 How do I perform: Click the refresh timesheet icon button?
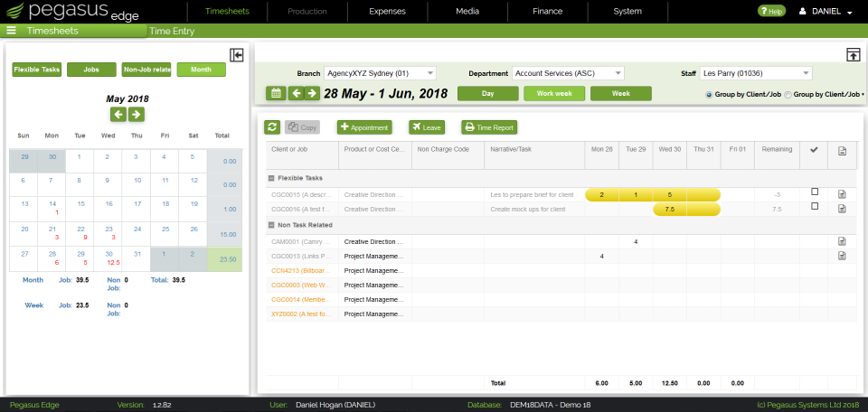(x=272, y=127)
